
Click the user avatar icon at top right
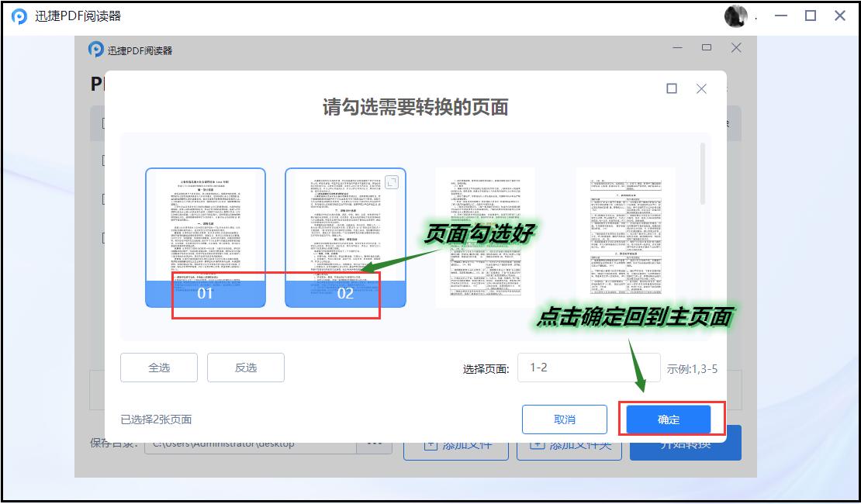[x=735, y=15]
